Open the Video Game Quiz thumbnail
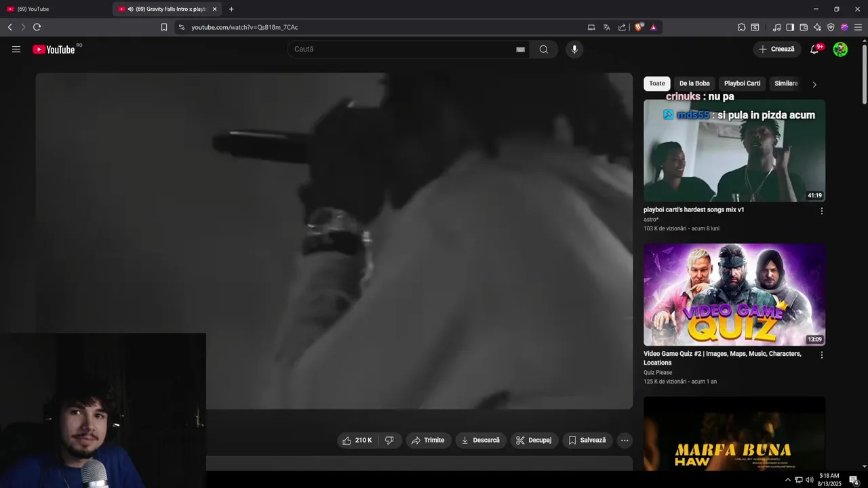This screenshot has height=488, width=868. click(734, 295)
